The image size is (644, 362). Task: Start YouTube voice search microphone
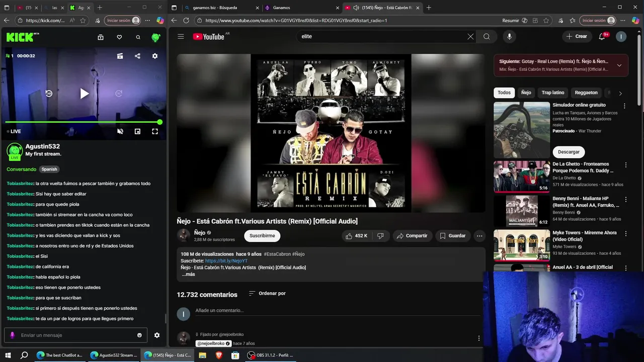(510, 36)
